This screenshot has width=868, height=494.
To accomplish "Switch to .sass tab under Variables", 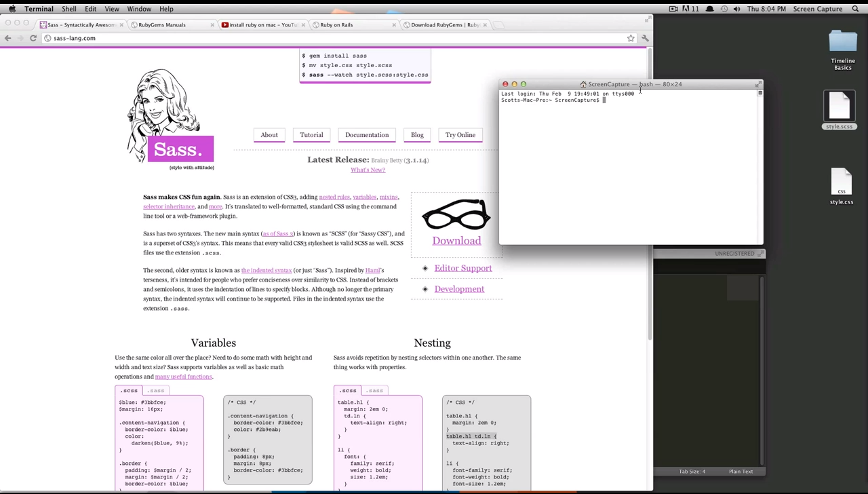I will (156, 390).
